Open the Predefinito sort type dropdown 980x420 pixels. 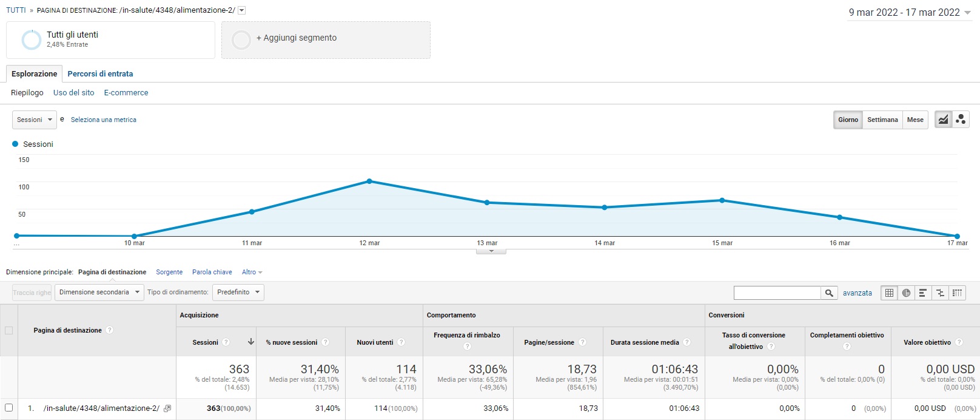point(238,293)
